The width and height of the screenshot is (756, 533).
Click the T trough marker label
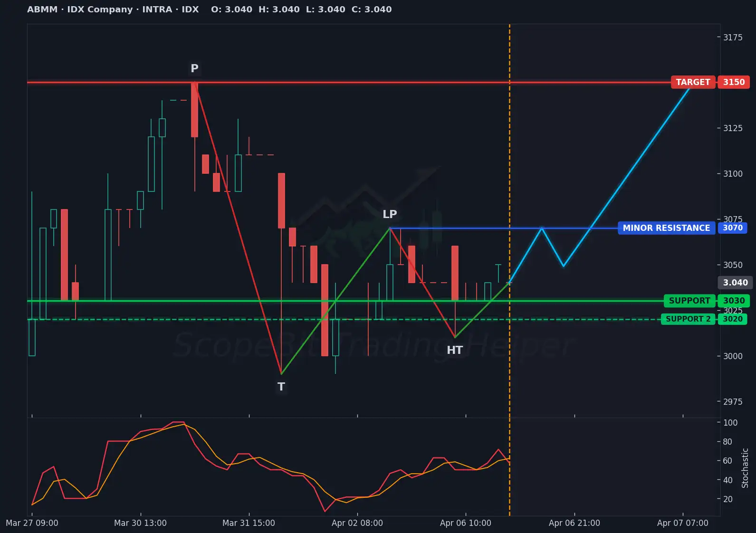(x=281, y=387)
